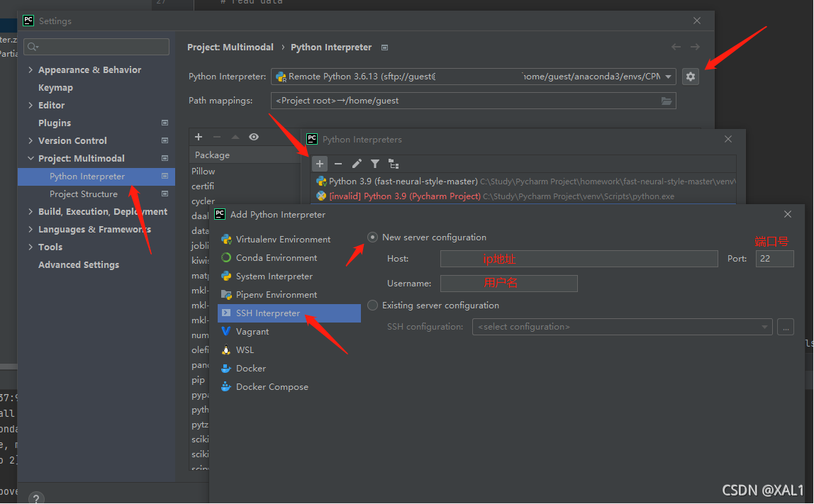This screenshot has width=814, height=504.
Task: Choose New server configuration radio
Action: (x=372, y=237)
